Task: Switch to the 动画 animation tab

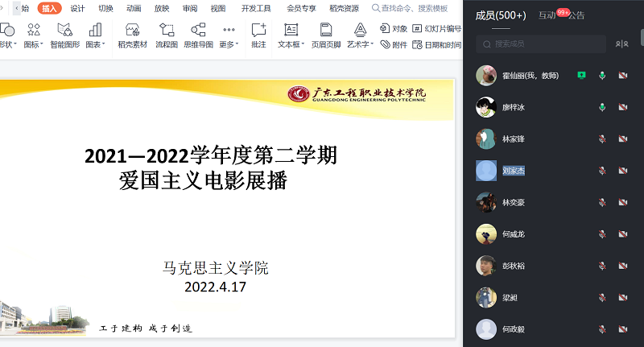Action: (134, 8)
